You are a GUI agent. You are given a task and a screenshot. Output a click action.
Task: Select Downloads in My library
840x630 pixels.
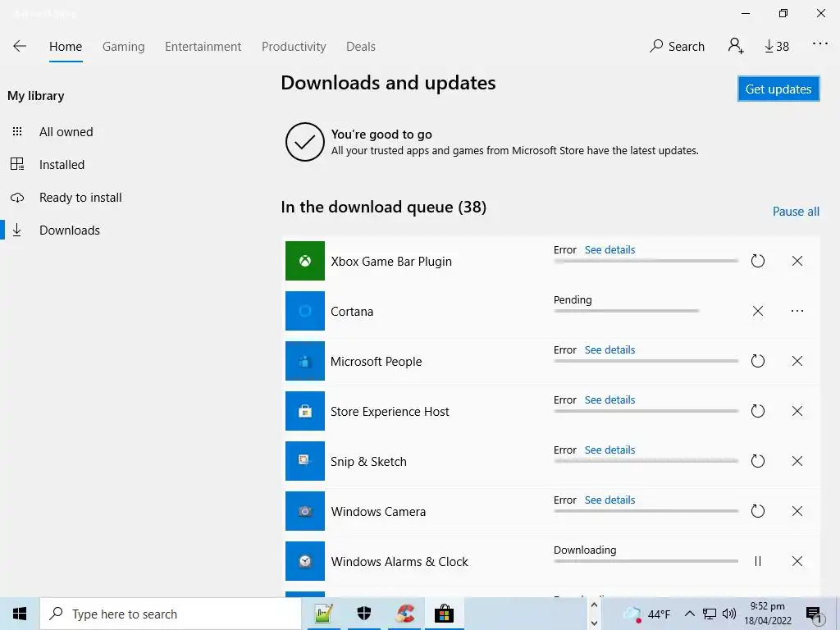70,231
